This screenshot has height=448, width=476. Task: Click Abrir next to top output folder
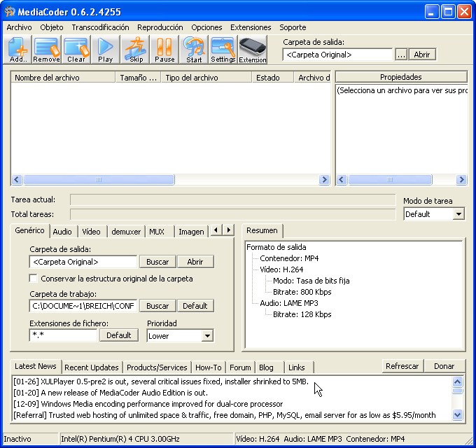422,55
